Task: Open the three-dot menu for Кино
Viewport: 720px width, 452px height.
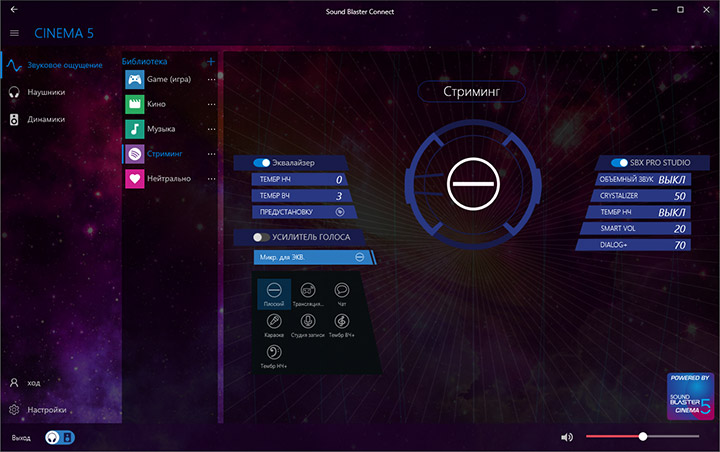Action: pyautogui.click(x=211, y=104)
